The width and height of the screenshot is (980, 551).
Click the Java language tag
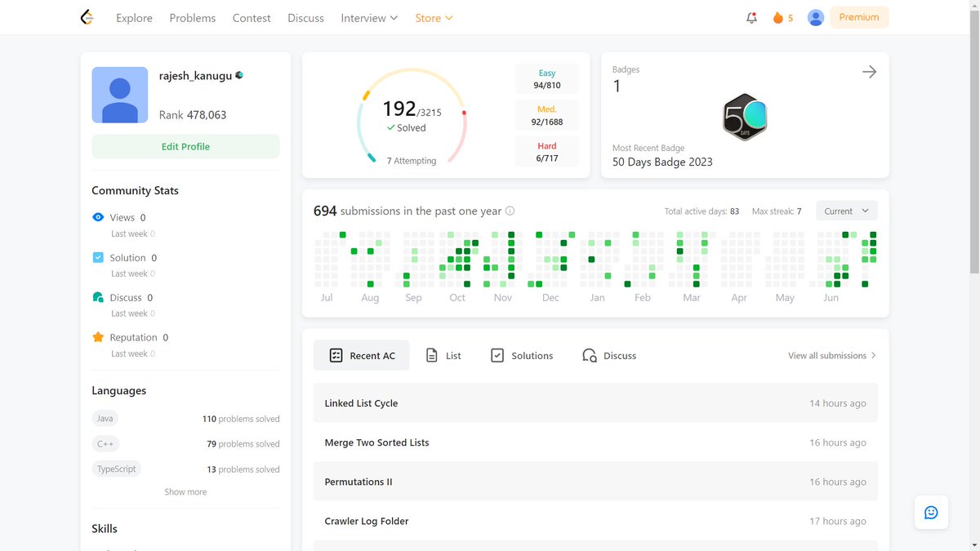[x=105, y=418]
